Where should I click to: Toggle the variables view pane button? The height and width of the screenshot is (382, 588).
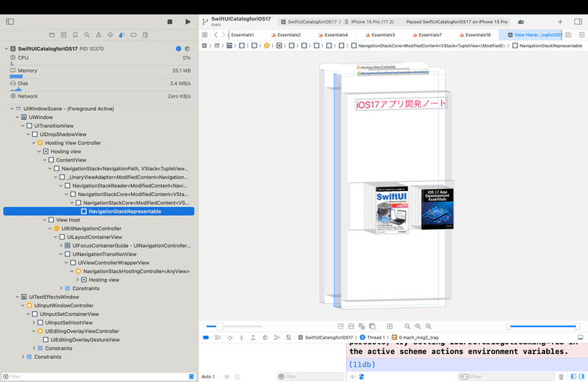tap(573, 376)
